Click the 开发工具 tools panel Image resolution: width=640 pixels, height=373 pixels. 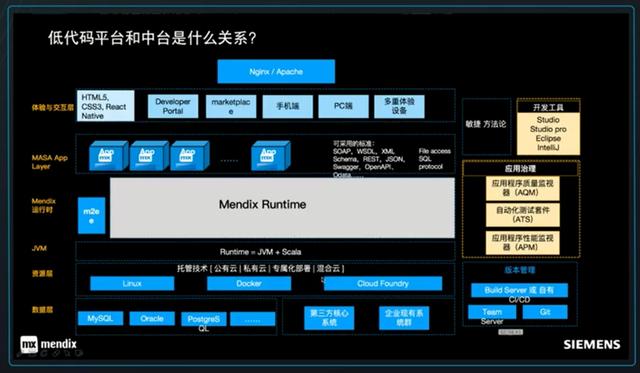(548, 127)
